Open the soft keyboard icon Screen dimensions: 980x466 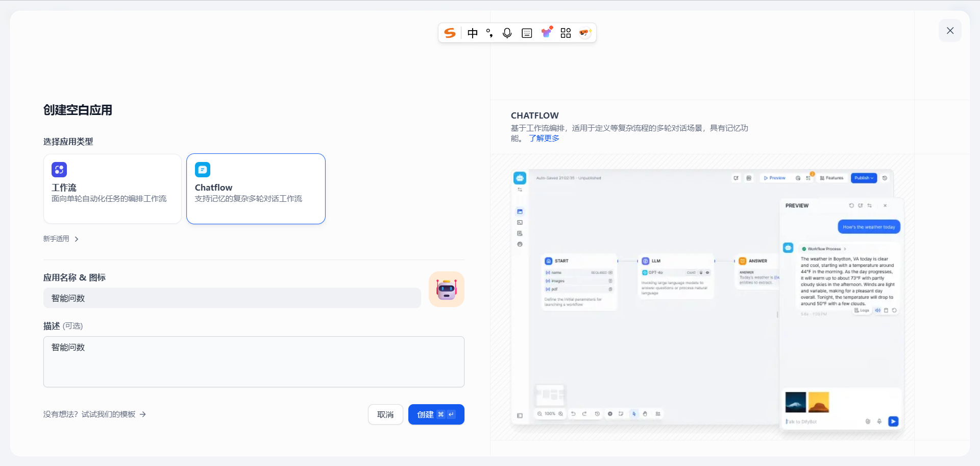(527, 33)
